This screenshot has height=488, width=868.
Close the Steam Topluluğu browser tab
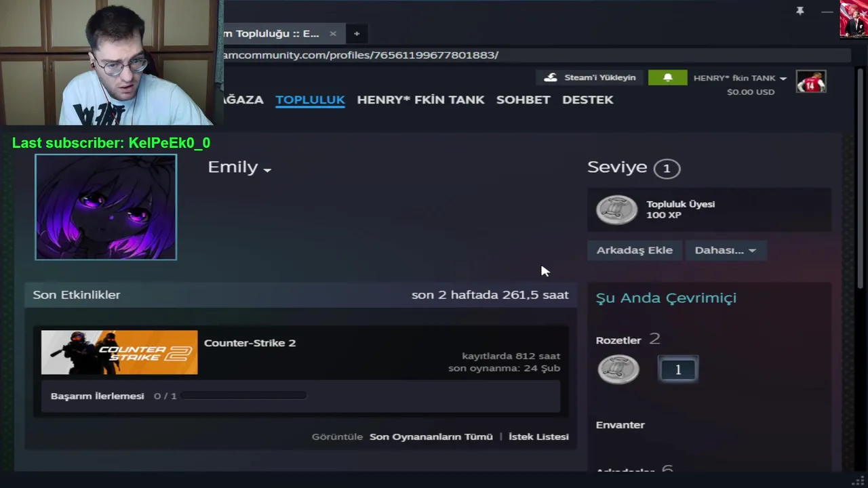click(332, 33)
